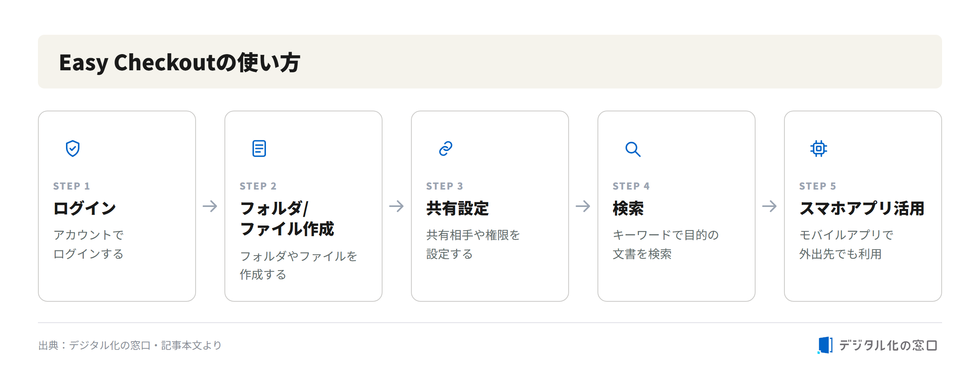This screenshot has height=391, width=980.
Task: Click the chain link icon in Step 3
Action: (x=446, y=149)
